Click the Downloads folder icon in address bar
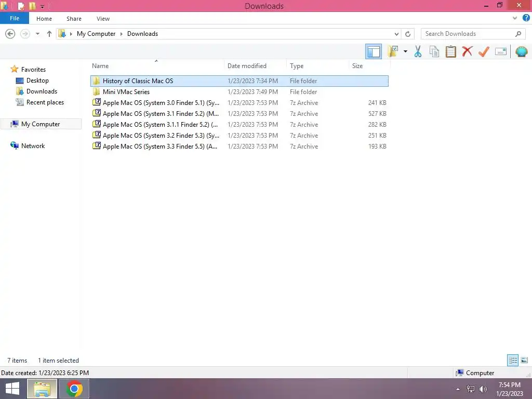The image size is (532, 399). [x=62, y=34]
